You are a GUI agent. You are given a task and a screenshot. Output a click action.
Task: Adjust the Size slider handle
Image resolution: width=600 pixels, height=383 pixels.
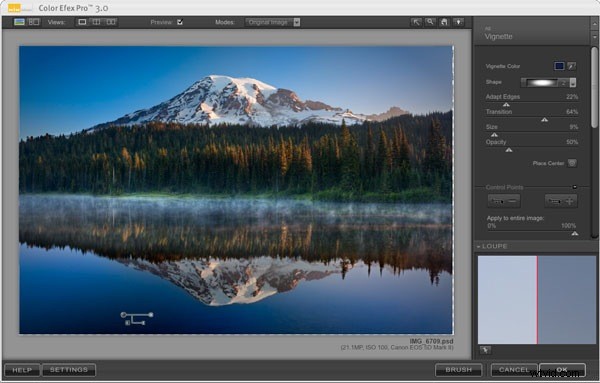[494, 135]
